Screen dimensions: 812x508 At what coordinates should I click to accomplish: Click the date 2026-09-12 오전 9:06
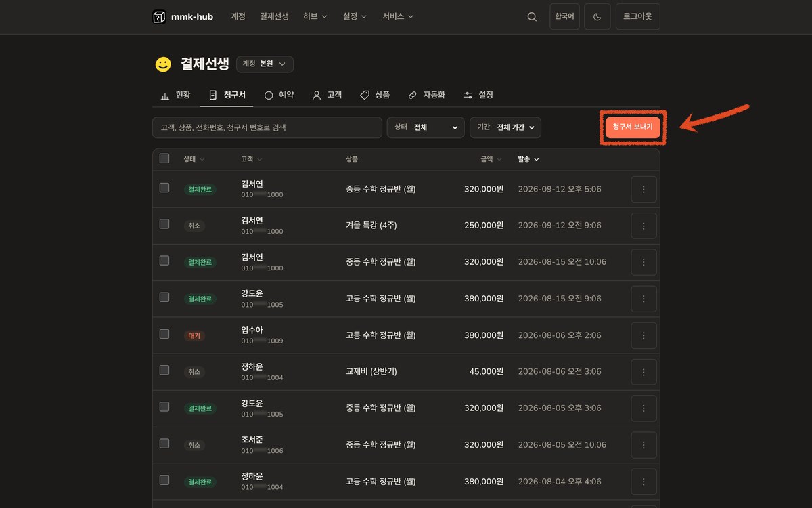(x=560, y=226)
